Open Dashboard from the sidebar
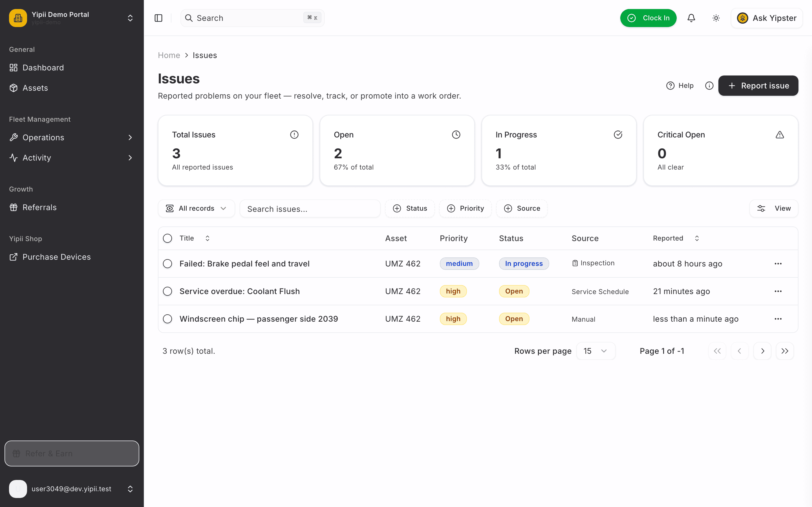Viewport: 812px width, 507px height. pyautogui.click(x=72, y=68)
